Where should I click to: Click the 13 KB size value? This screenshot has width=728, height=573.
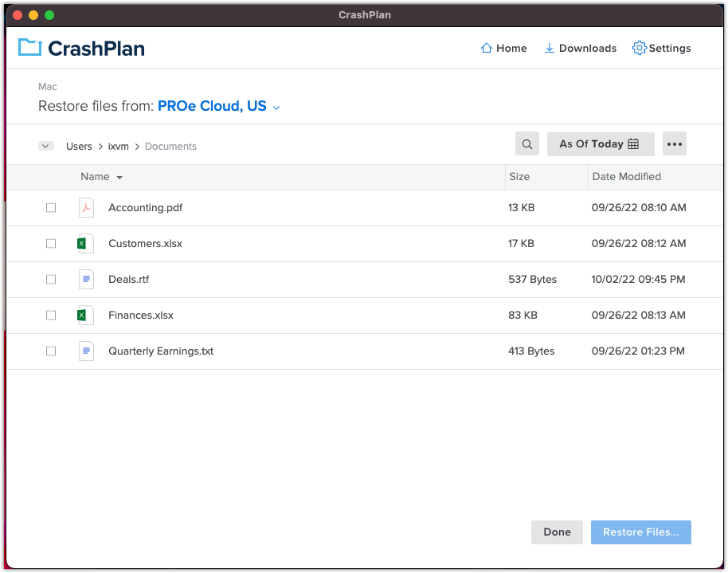pyautogui.click(x=521, y=208)
